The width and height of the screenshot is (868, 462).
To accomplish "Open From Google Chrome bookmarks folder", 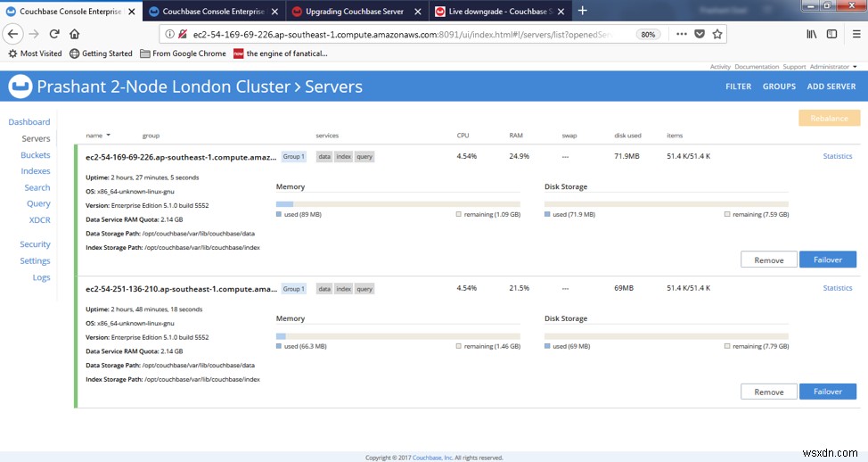I will pos(184,54).
